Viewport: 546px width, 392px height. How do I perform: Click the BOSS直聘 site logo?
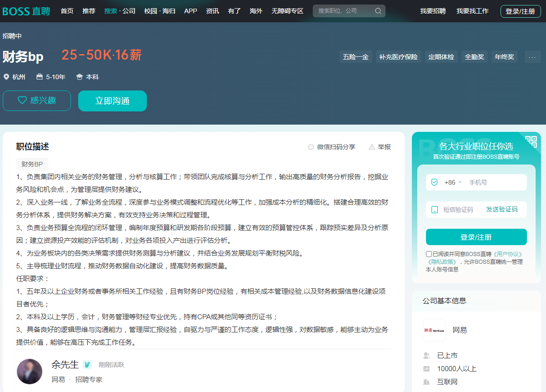[x=26, y=10]
